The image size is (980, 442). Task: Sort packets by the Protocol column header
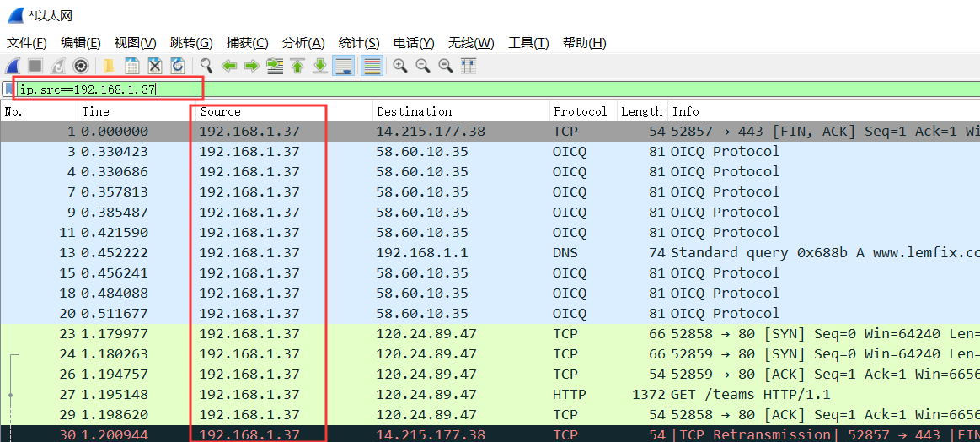point(580,111)
